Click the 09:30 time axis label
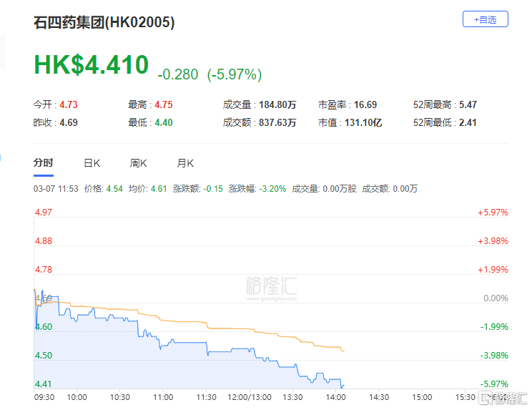This screenshot has width=532, height=410. 44,397
